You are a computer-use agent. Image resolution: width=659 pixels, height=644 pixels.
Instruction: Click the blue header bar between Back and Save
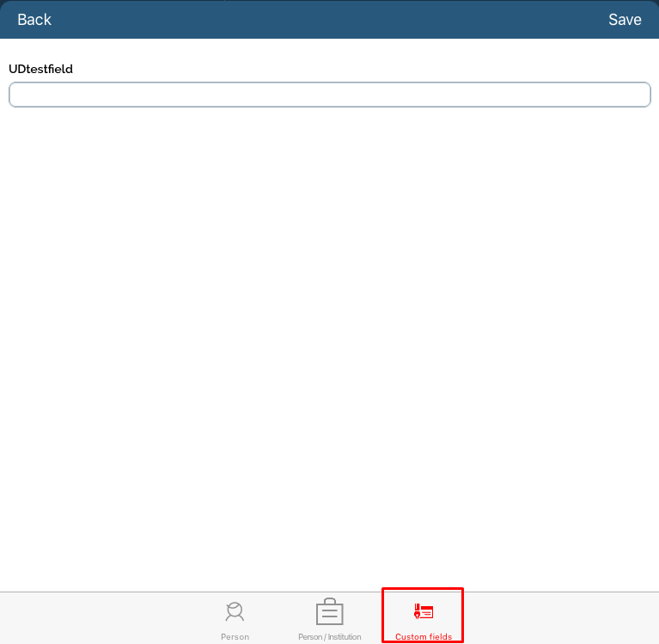coord(329,19)
